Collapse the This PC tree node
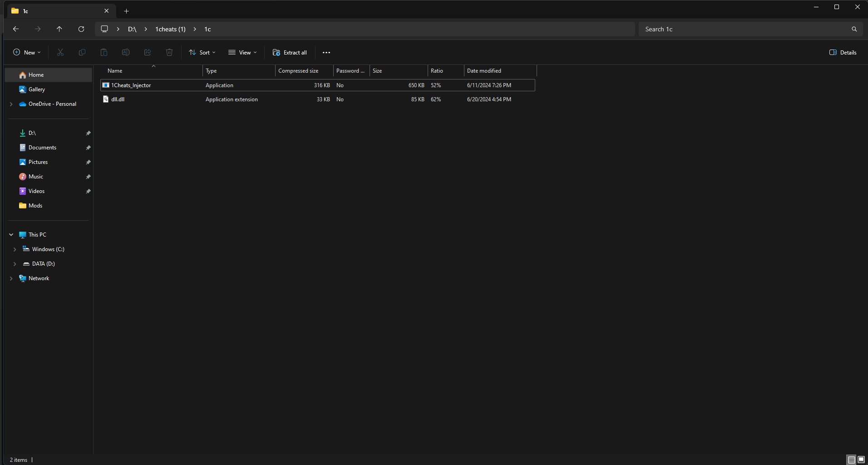The image size is (868, 465). click(x=11, y=235)
